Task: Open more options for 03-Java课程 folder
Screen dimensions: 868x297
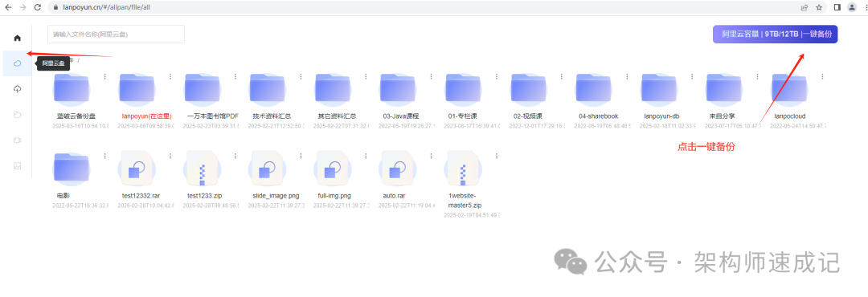Action: (432, 77)
